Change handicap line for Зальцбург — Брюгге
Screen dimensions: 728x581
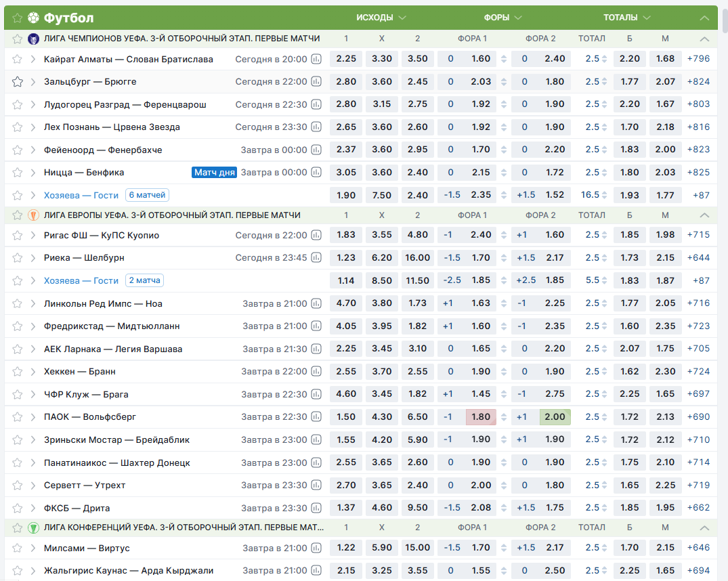click(504, 82)
